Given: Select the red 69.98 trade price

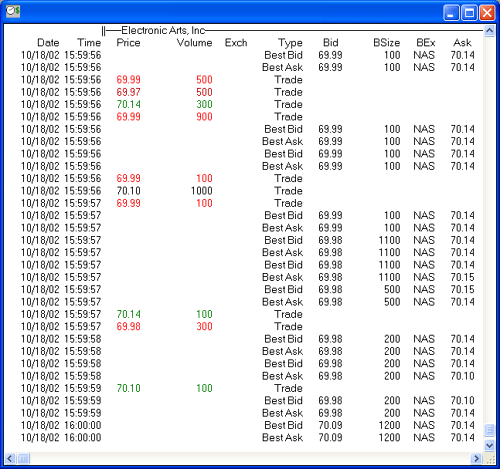Looking at the screenshot, I should [x=128, y=326].
